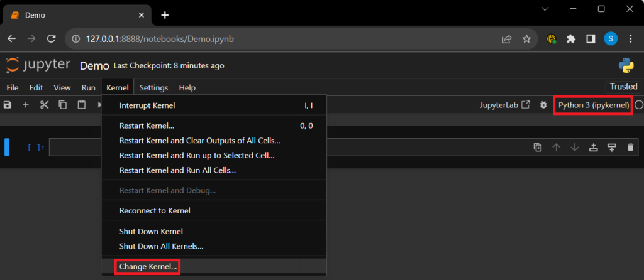Click the Trusted notebook button
644x280 pixels.
(623, 87)
